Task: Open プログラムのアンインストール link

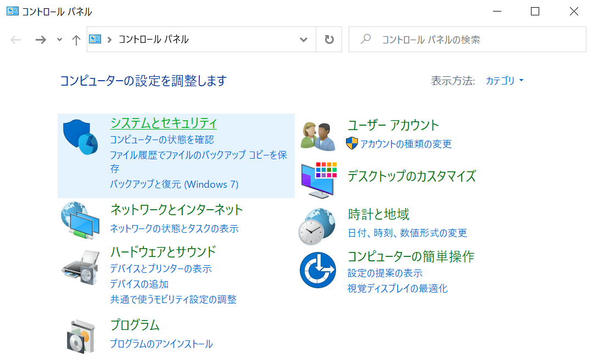Action: (x=161, y=344)
